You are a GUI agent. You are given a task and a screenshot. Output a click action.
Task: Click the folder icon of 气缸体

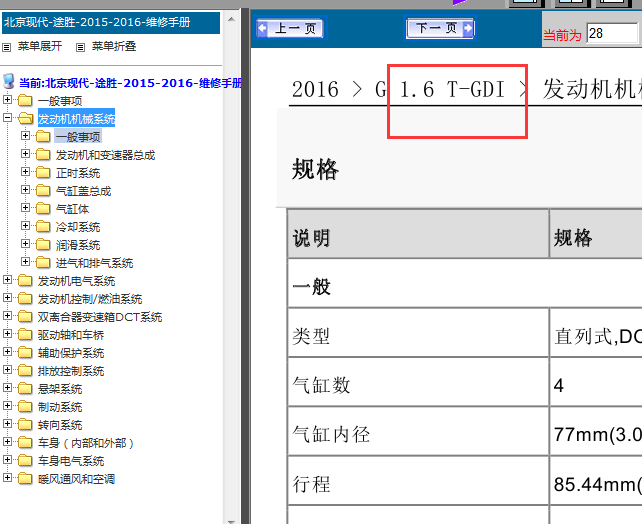click(43, 208)
